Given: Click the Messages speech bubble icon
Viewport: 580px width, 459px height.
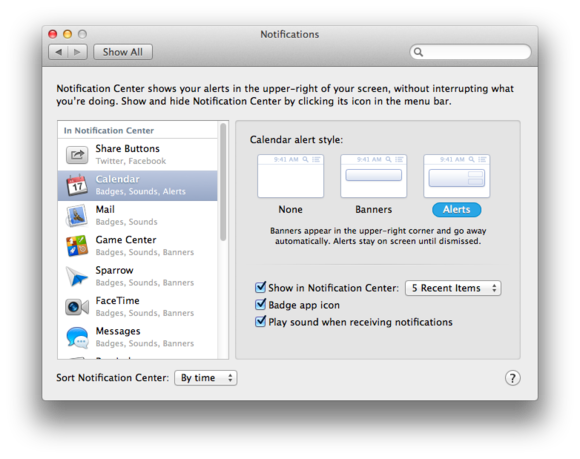Looking at the screenshot, I should (x=77, y=337).
